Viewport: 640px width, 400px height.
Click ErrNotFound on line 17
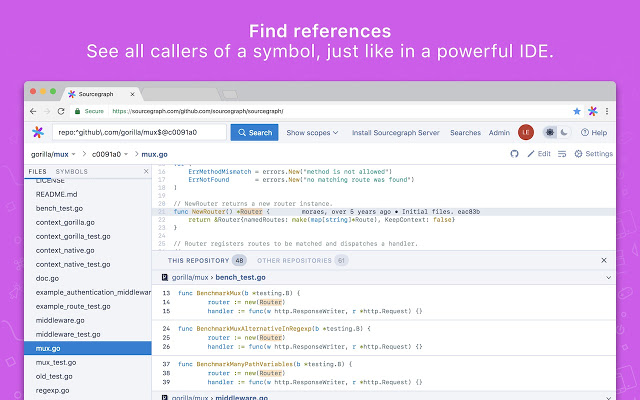209,180
